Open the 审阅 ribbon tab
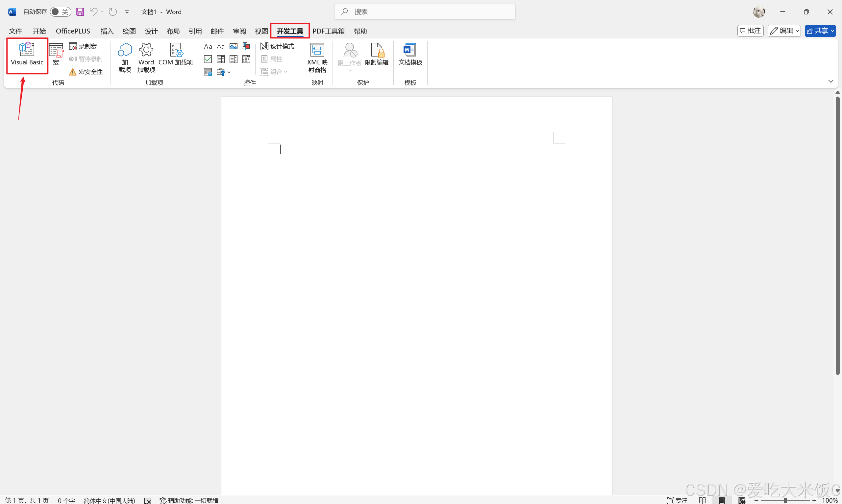The height and width of the screenshot is (504, 842). [x=239, y=31]
